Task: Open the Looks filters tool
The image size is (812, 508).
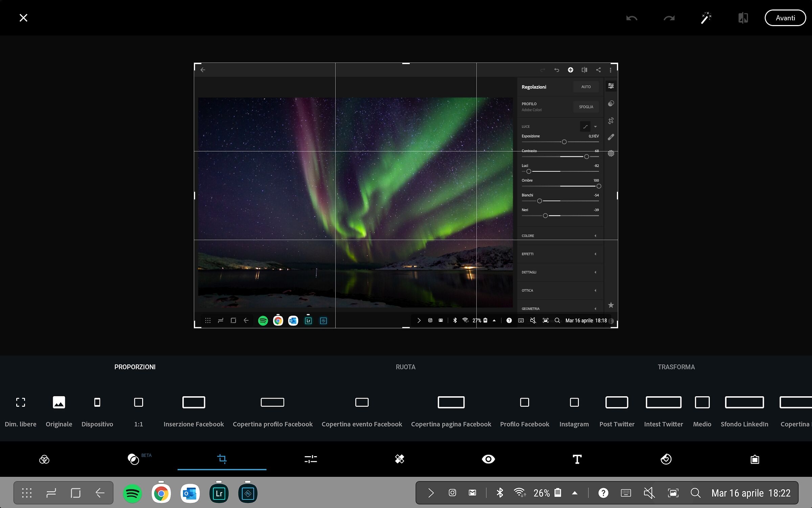Action: point(44,459)
